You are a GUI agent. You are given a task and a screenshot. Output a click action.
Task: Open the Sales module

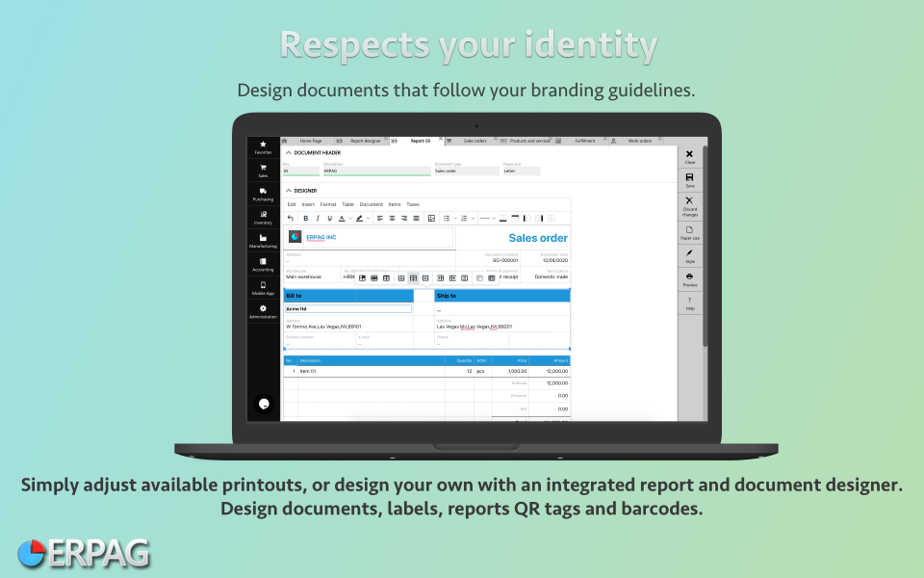(263, 171)
